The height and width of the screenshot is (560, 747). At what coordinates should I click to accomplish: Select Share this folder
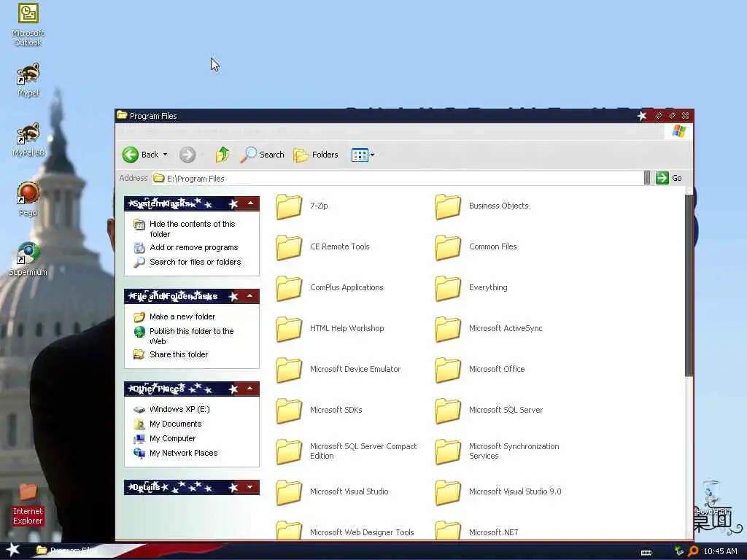pos(179,354)
